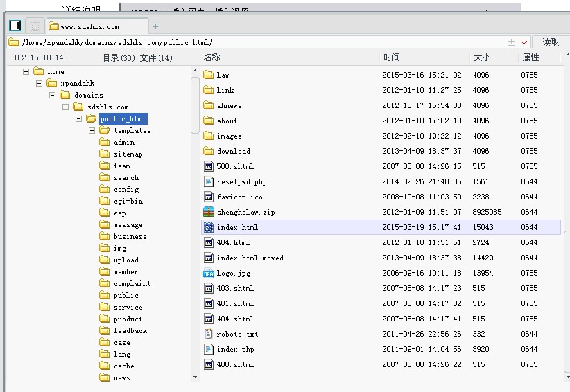570x392 pixels.
Task: Click the index.html.moved file icon
Action: tap(208, 258)
